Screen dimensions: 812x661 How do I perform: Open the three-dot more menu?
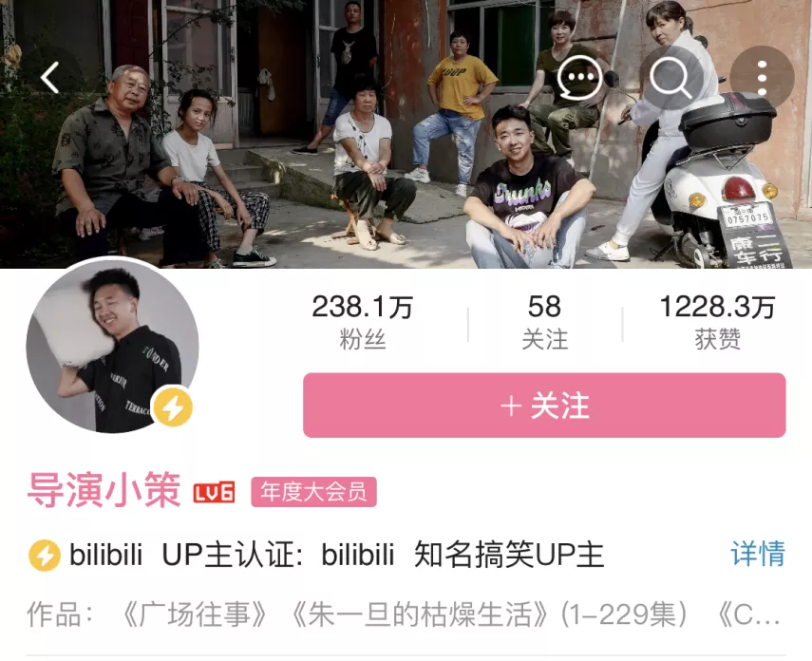point(762,78)
